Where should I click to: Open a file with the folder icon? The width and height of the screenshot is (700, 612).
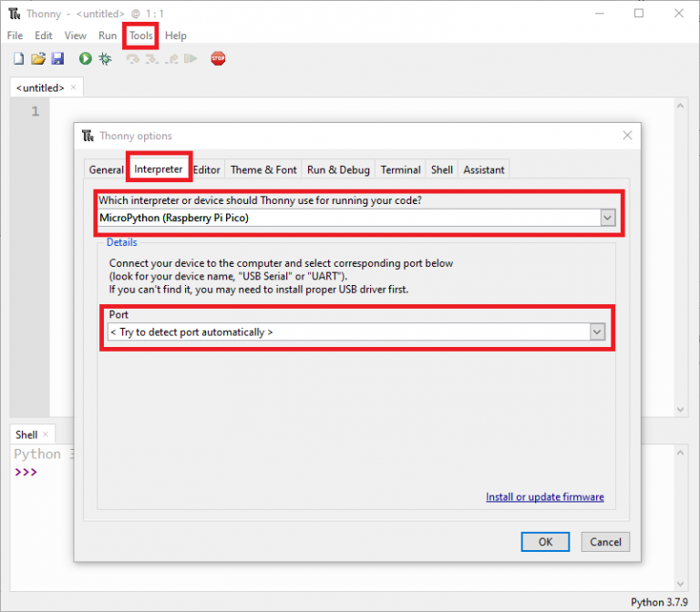(x=38, y=58)
